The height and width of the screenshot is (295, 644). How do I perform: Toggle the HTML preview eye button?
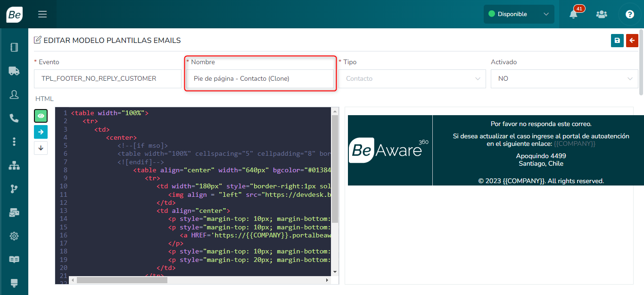click(x=41, y=116)
